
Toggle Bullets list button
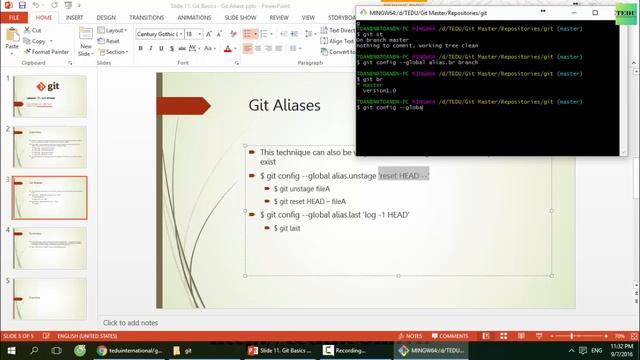pyautogui.click(x=247, y=34)
